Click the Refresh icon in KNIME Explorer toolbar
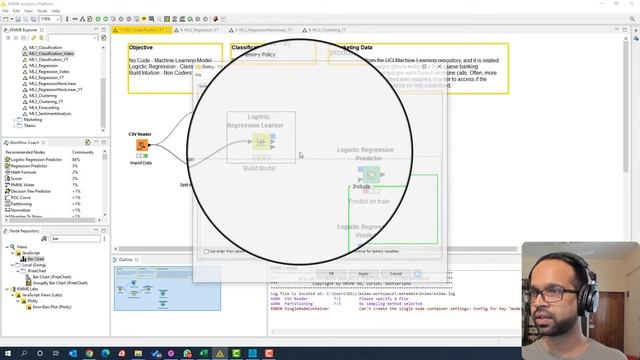Viewport: 640px width, 360px height. (33, 38)
